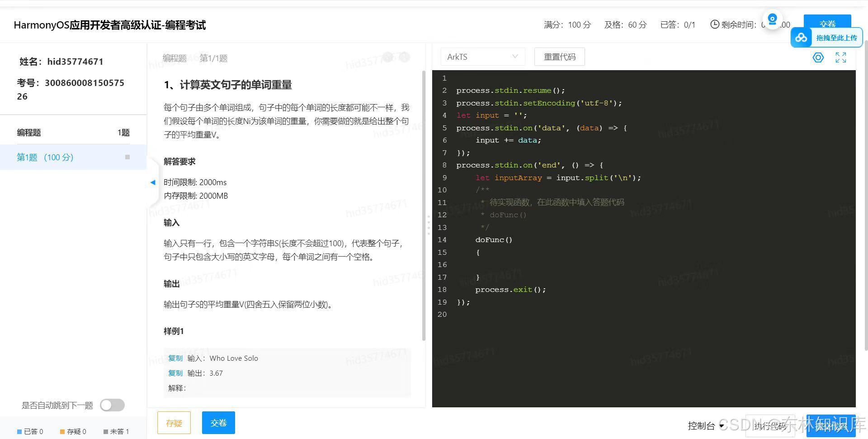Screen dimensions: 868x439
Task: Open the code editor settings icon
Action: [x=818, y=57]
